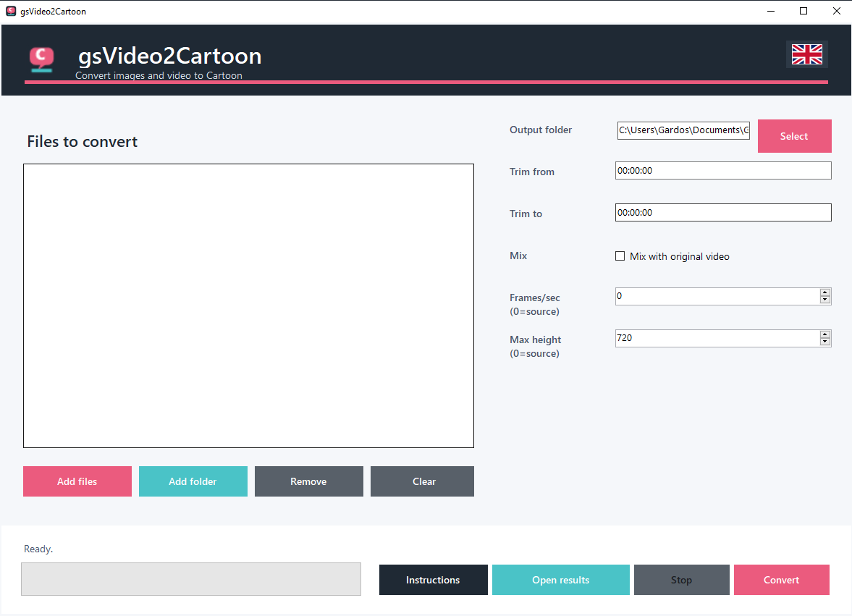Image resolution: width=852 pixels, height=616 pixels.
Task: Click "Convert images and video to Cartoon" subtitle
Action: coord(159,75)
